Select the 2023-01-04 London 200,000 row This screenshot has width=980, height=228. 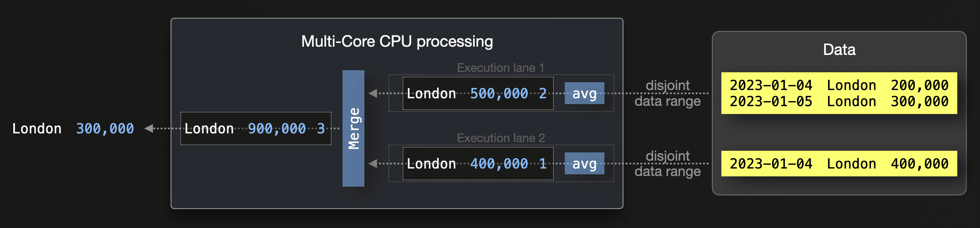[839, 85]
